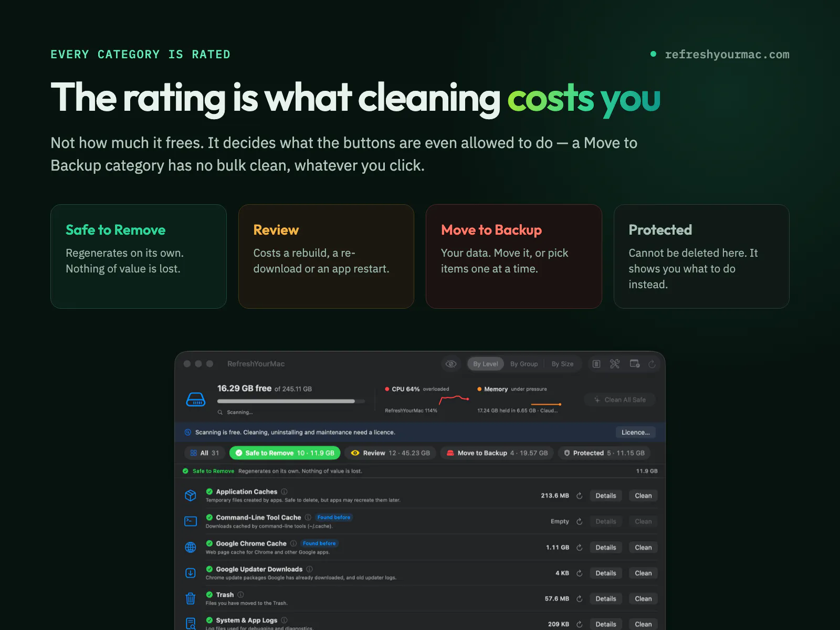Open info for Application Caches
The image size is (840, 630).
click(284, 491)
